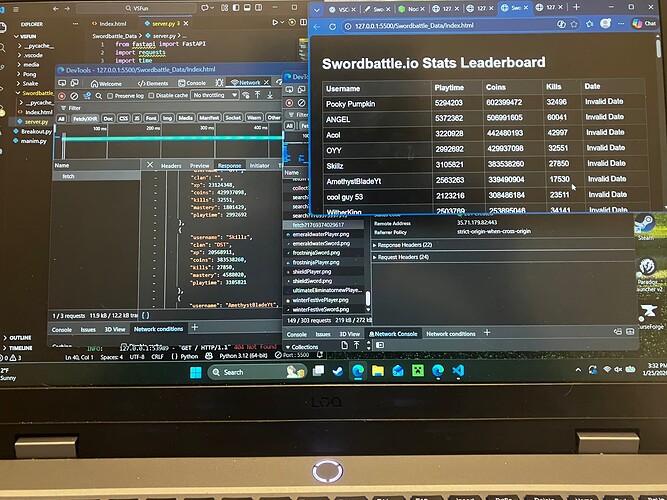Open the bug-icon tool in DevTools tab bar
The height and width of the screenshot is (500, 667).
(219, 83)
